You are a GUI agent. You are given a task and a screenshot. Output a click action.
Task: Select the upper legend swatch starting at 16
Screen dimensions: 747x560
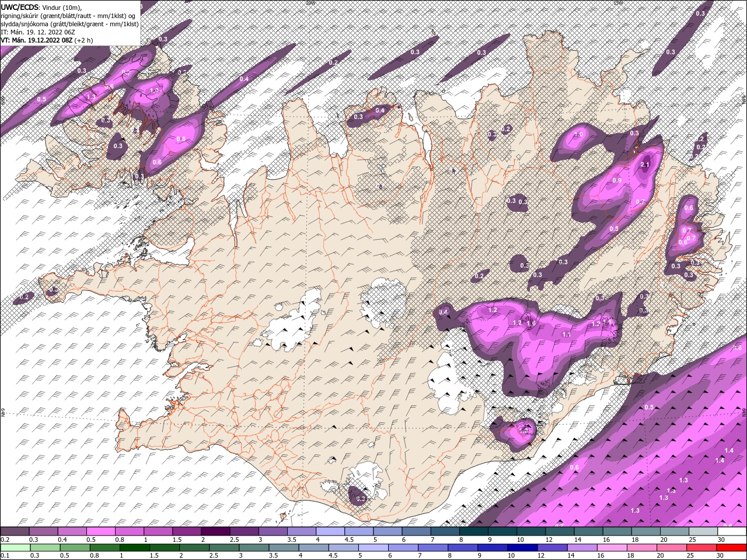616,531
